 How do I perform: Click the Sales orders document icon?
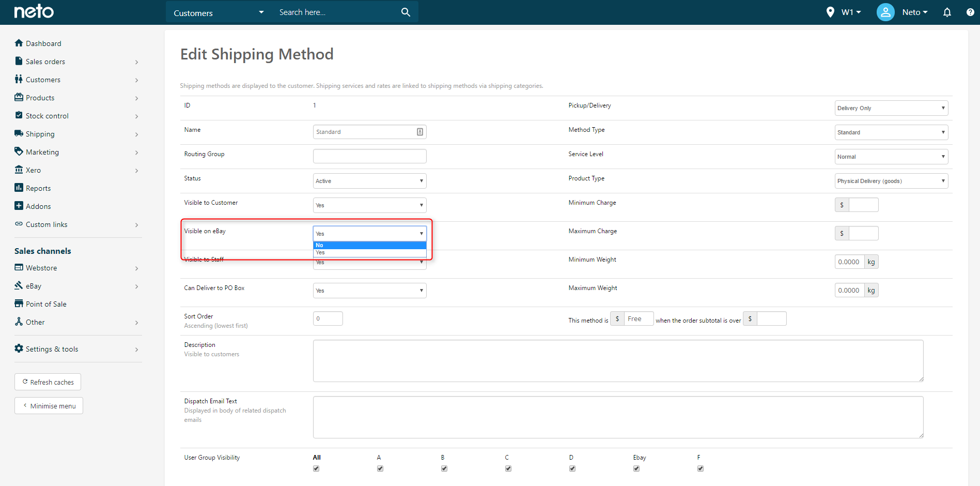pyautogui.click(x=19, y=61)
